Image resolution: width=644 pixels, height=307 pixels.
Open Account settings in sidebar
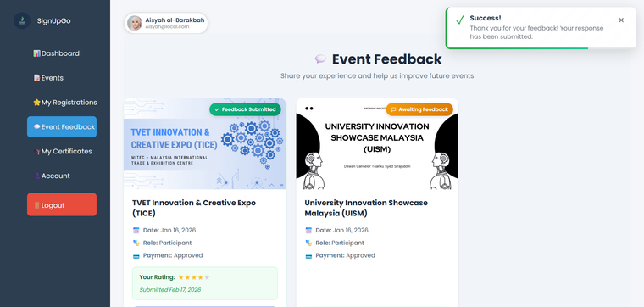click(x=62, y=176)
